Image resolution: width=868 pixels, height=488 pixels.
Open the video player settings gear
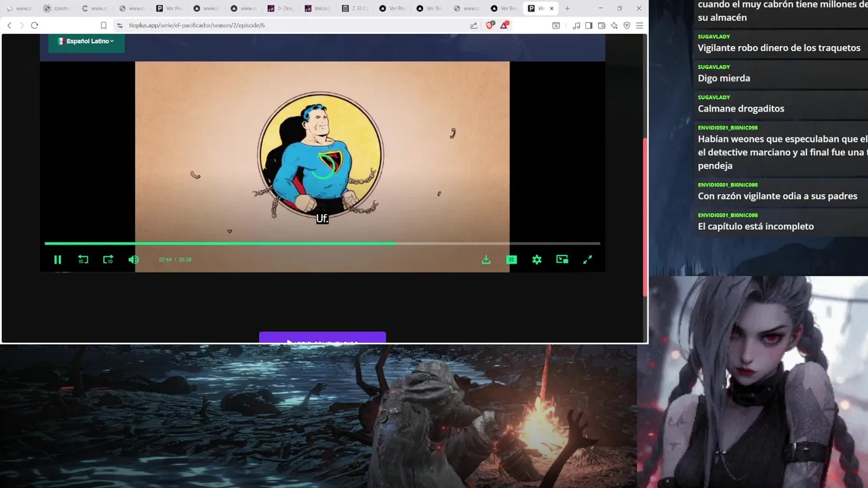coord(537,260)
